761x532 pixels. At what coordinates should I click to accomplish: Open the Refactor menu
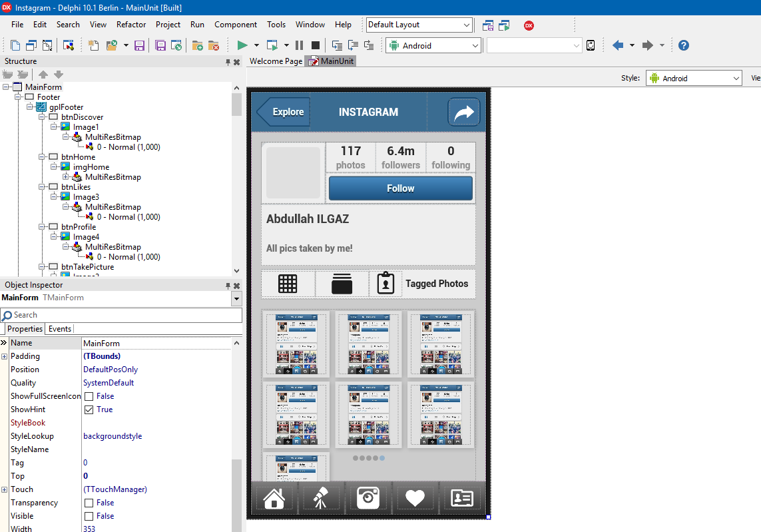pyautogui.click(x=131, y=24)
